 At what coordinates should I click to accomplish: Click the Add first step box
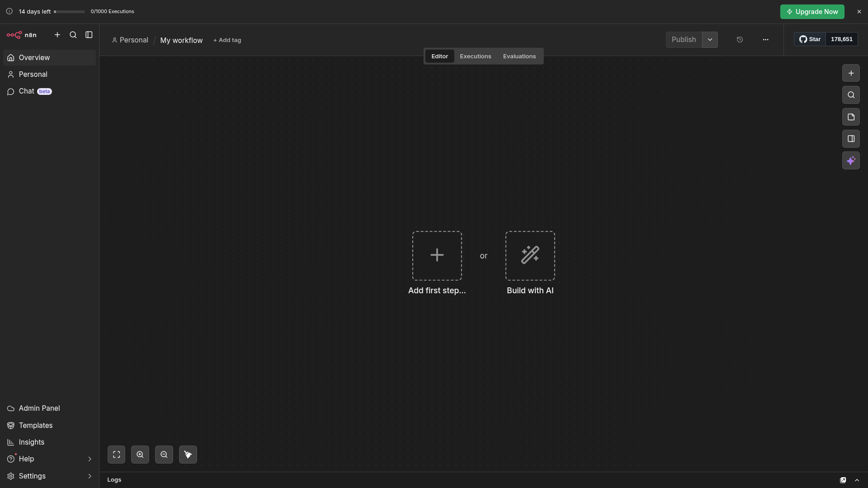point(437,256)
